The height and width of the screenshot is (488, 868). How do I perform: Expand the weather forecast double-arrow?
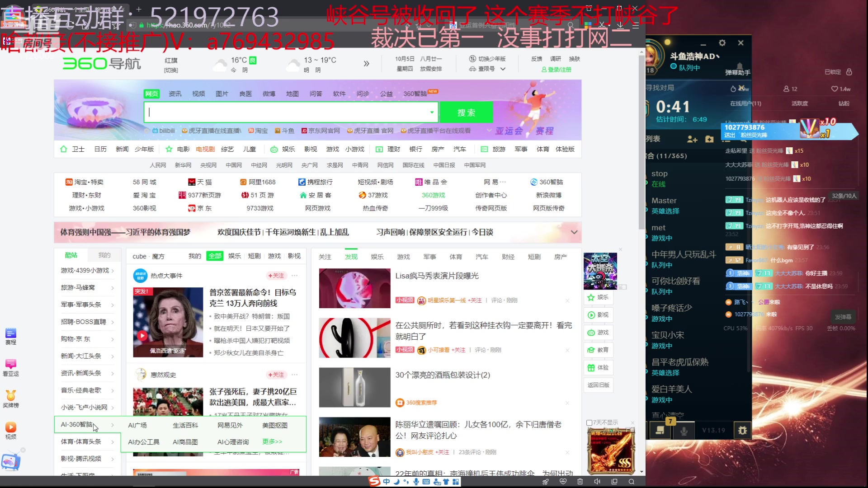(x=366, y=64)
